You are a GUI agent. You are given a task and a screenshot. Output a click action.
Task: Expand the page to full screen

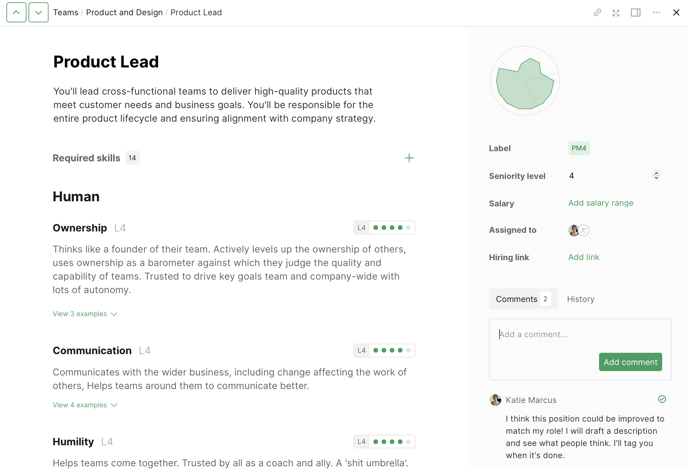[616, 13]
